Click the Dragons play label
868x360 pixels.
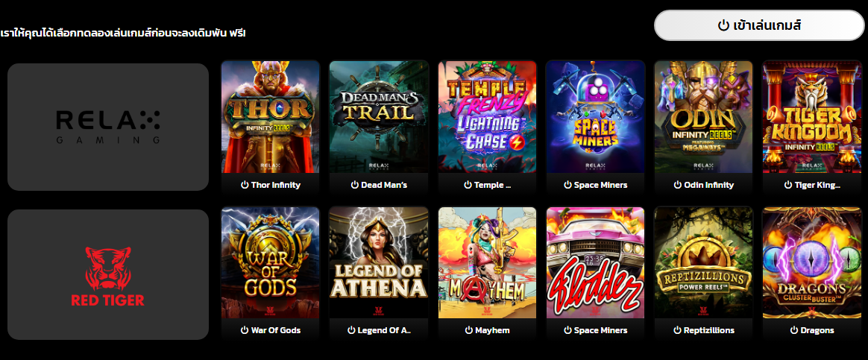[x=812, y=330]
